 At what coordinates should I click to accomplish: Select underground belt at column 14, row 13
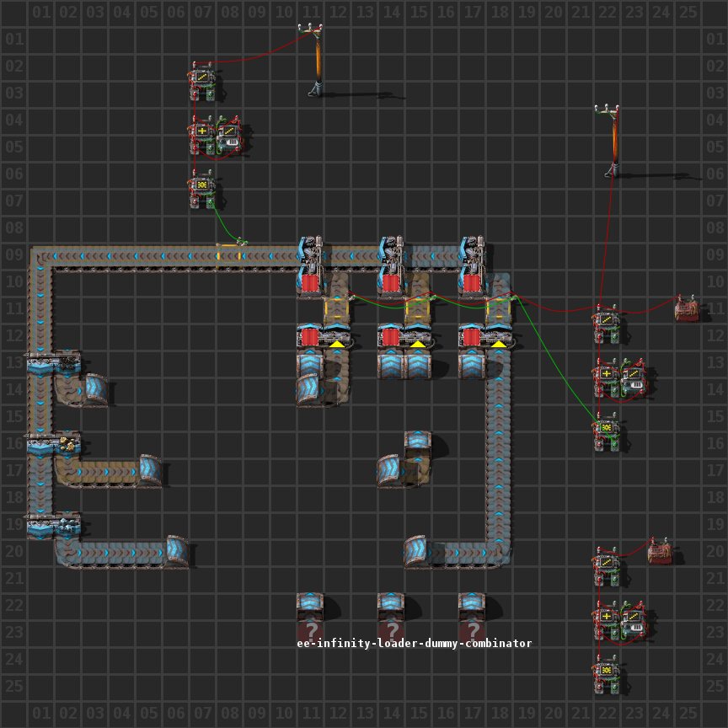[x=391, y=364]
